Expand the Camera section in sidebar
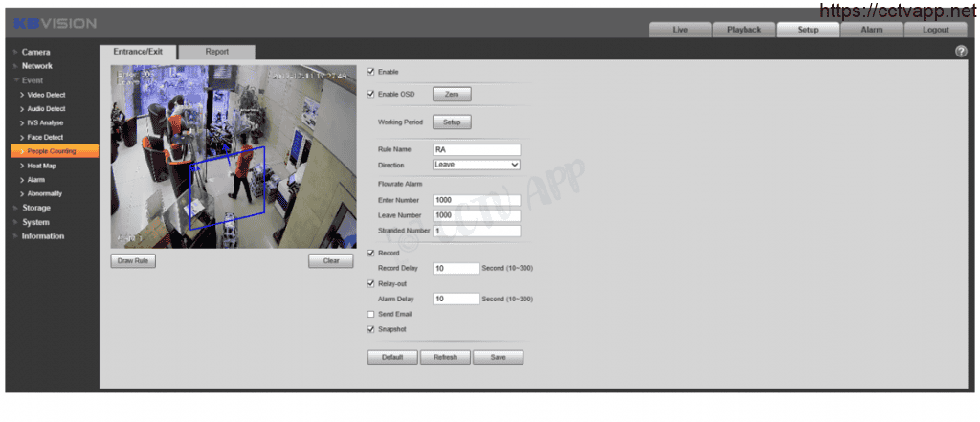 pos(36,52)
